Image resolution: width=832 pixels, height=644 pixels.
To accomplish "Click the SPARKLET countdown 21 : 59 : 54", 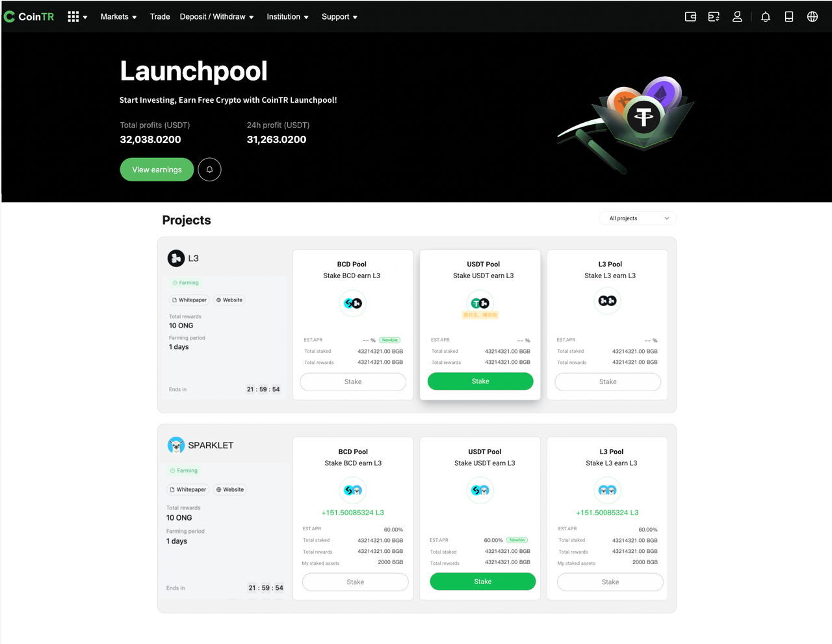I will click(x=266, y=588).
